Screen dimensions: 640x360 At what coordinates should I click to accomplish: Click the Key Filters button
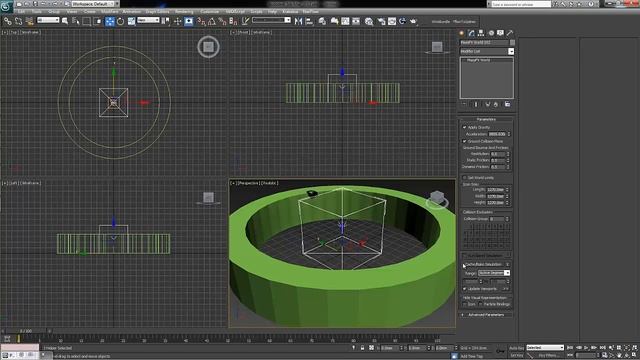point(548,356)
